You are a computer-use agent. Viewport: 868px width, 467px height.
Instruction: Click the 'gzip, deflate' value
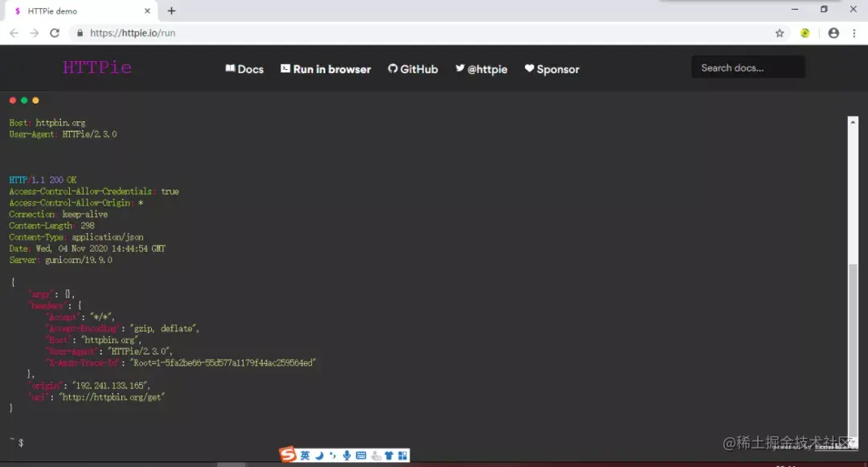(162, 329)
